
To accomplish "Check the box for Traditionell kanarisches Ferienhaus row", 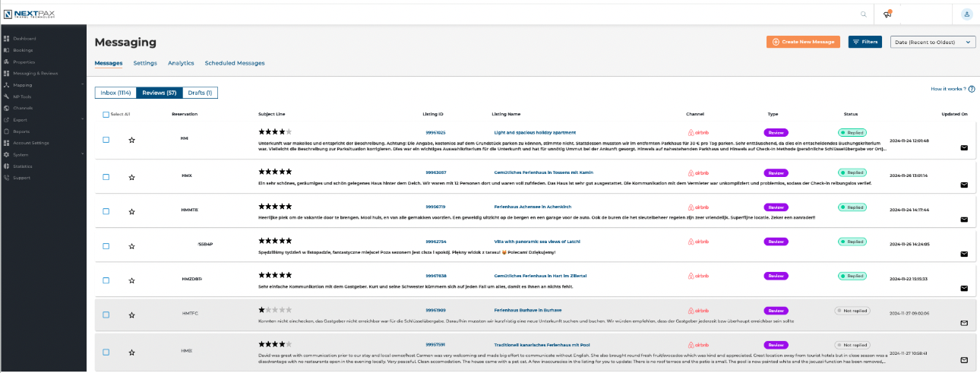I will point(106,352).
